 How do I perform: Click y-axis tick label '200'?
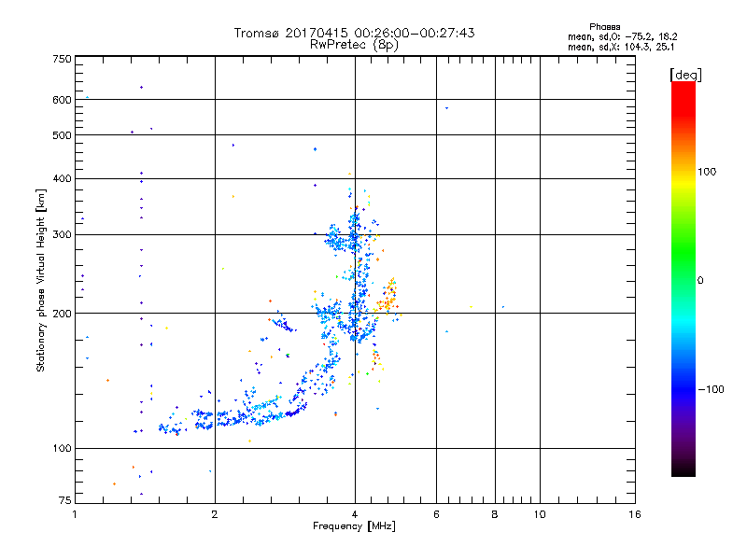62,314
